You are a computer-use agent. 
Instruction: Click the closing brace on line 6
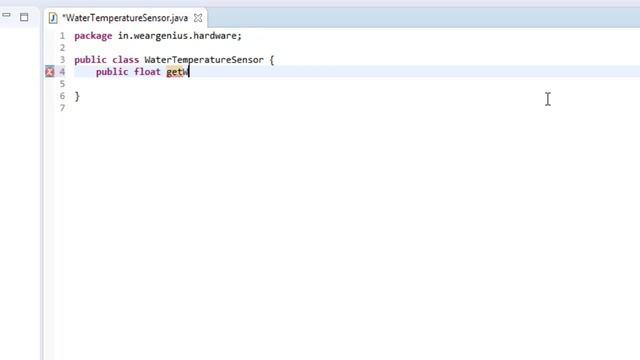pyautogui.click(x=77, y=96)
